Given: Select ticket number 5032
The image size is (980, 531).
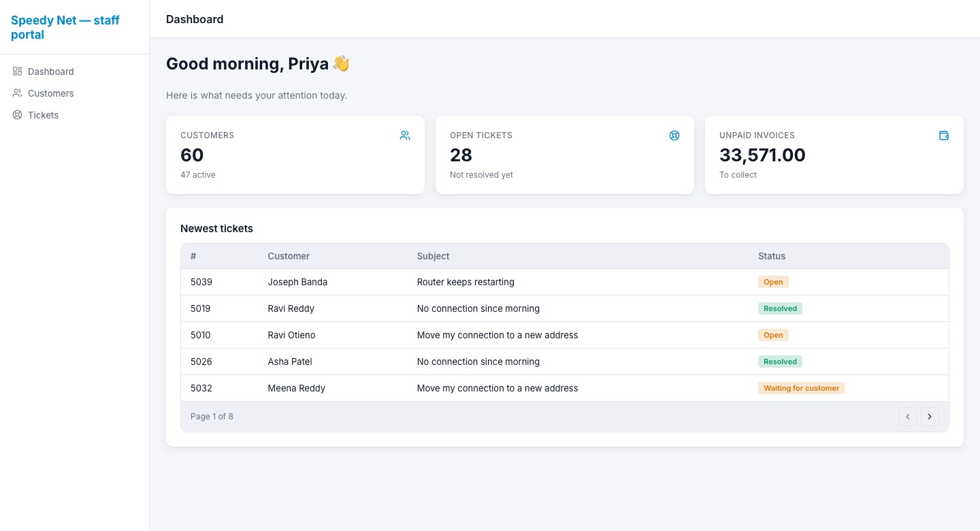Looking at the screenshot, I should point(201,388).
